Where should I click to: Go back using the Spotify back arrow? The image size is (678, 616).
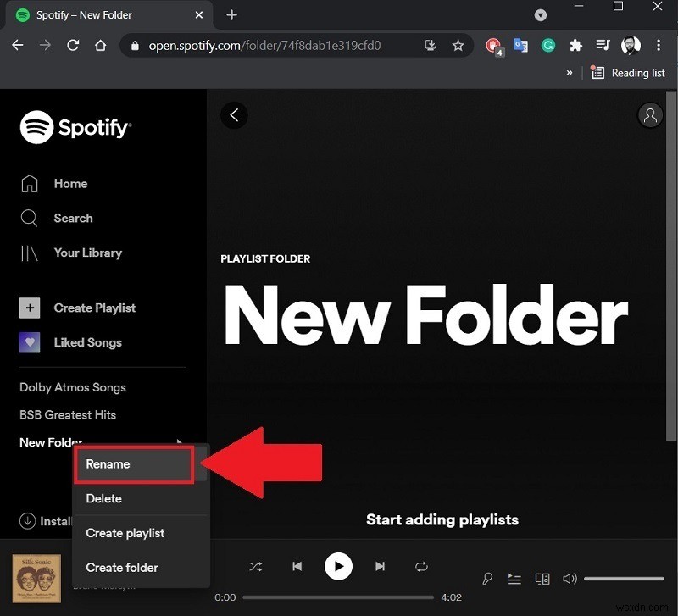click(235, 115)
